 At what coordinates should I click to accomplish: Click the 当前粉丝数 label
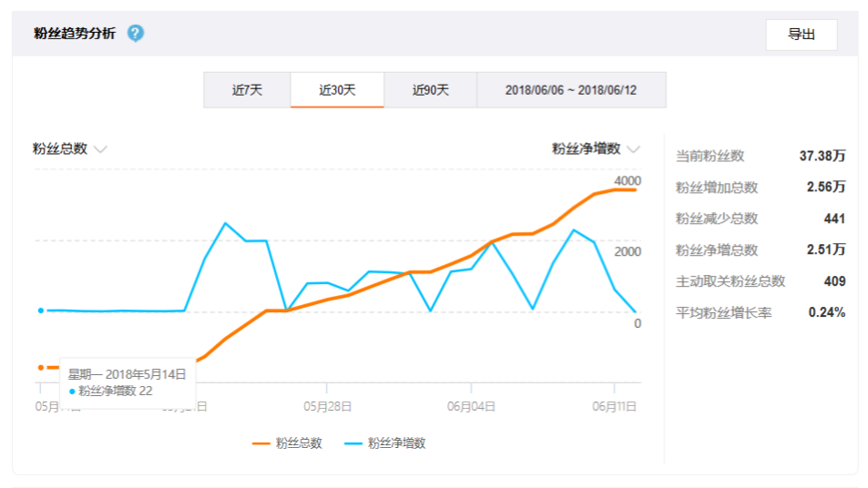[710, 156]
